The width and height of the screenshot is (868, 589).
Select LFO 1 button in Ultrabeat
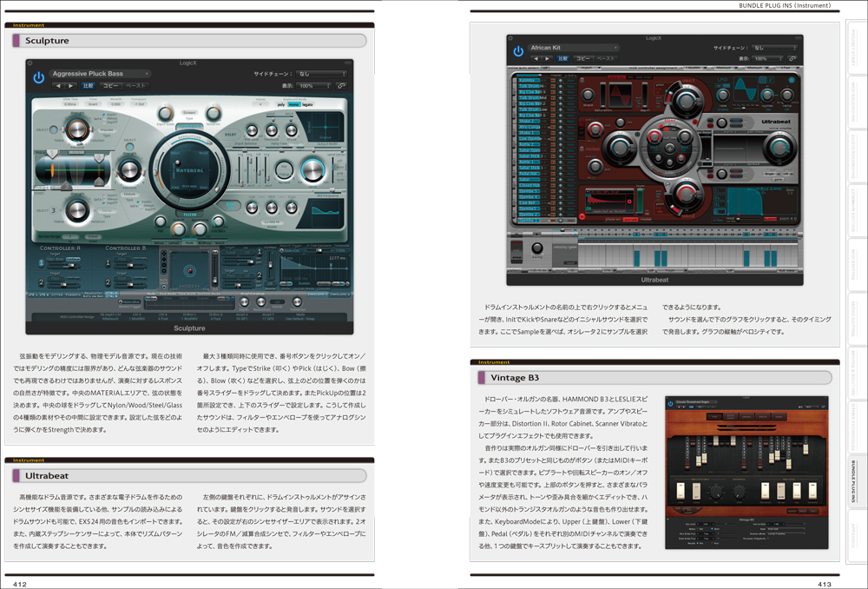click(763, 80)
